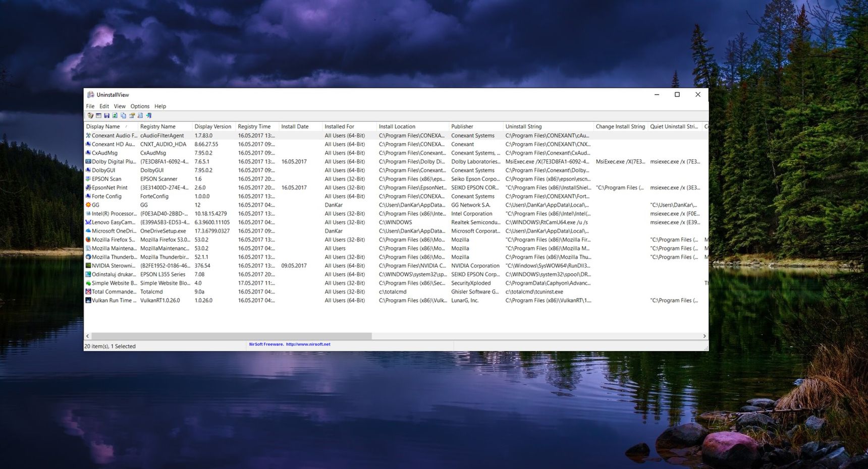The width and height of the screenshot is (868, 469).
Task: Click the Save Selected Items floppy icon
Action: (x=106, y=115)
